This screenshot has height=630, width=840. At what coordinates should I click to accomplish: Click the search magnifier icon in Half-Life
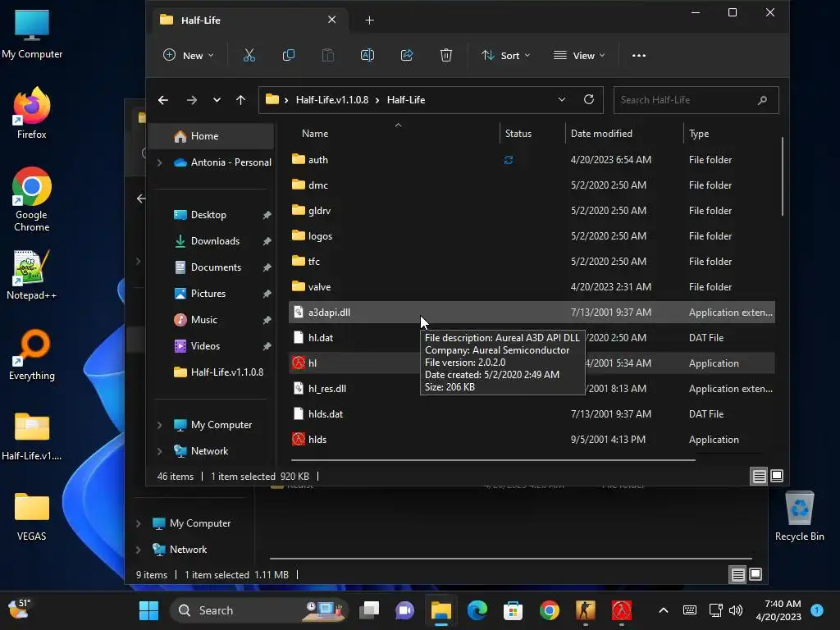[762, 100]
